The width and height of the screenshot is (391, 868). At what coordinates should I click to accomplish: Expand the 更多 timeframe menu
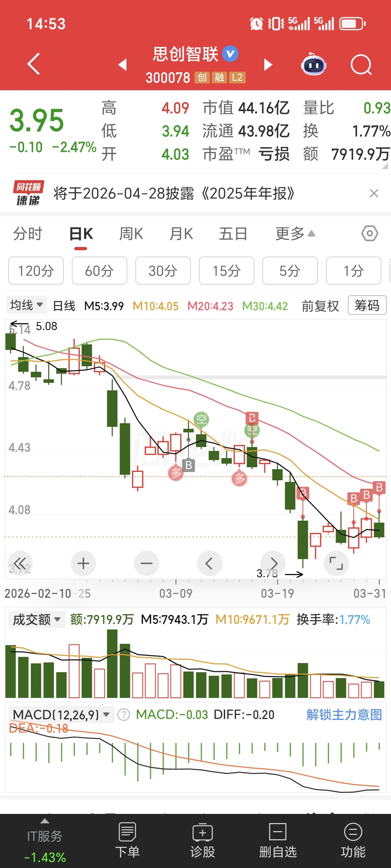tap(295, 234)
